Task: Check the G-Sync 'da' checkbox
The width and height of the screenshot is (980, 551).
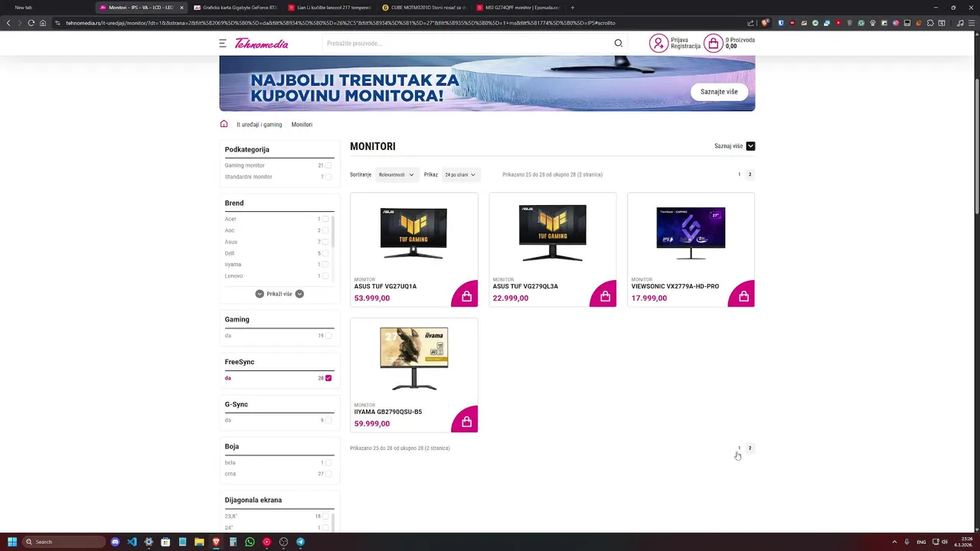Action: pos(328,420)
